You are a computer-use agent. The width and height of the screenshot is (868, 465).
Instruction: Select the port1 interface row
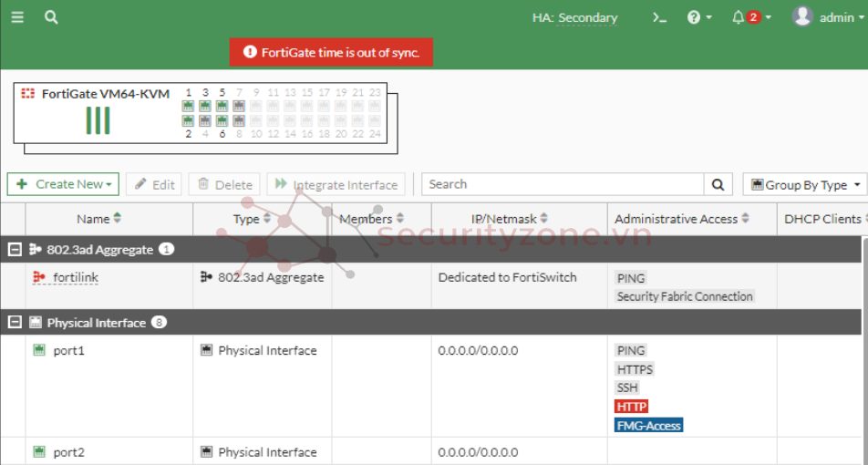tap(431, 386)
